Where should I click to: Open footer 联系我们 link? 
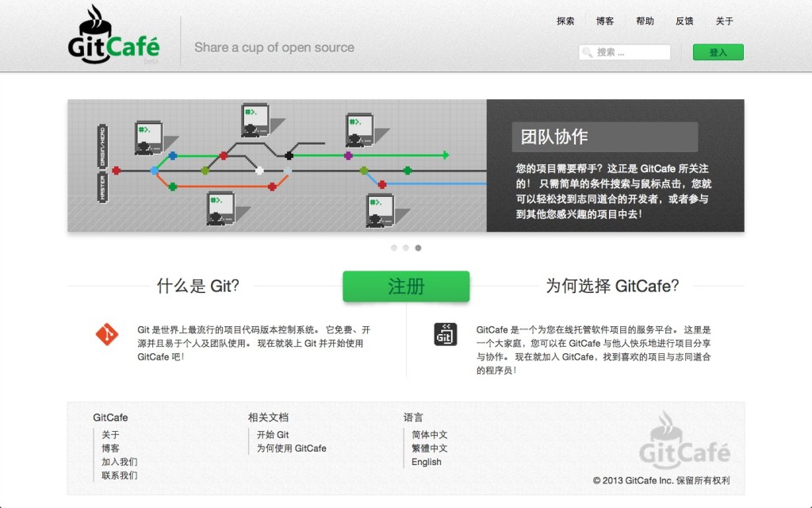(120, 475)
